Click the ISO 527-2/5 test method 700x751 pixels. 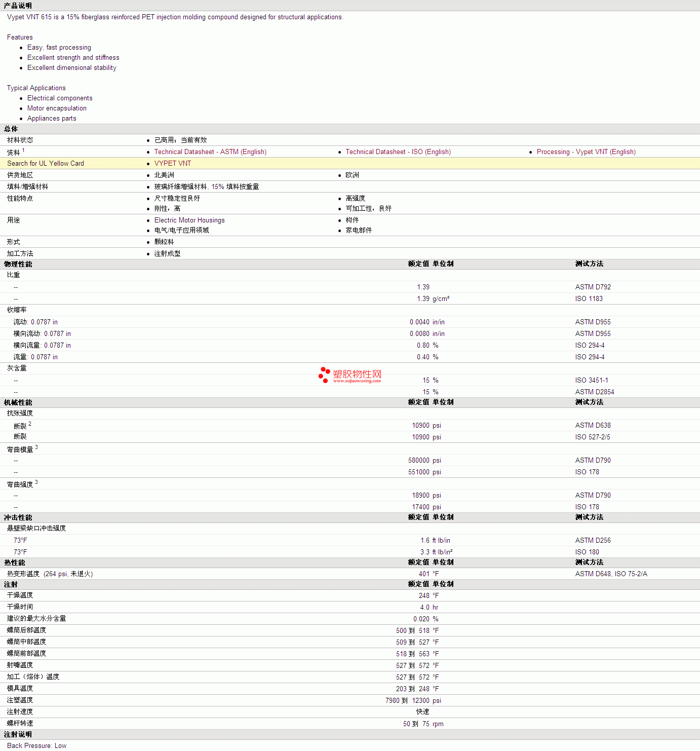click(x=593, y=437)
